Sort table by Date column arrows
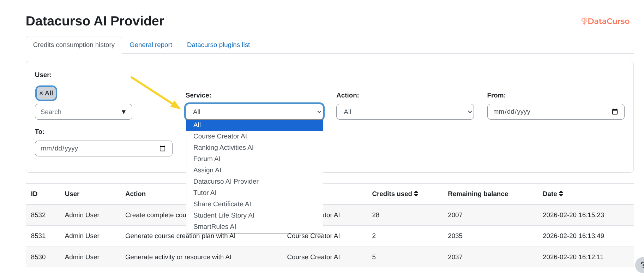The image size is (644, 273). click(x=561, y=194)
